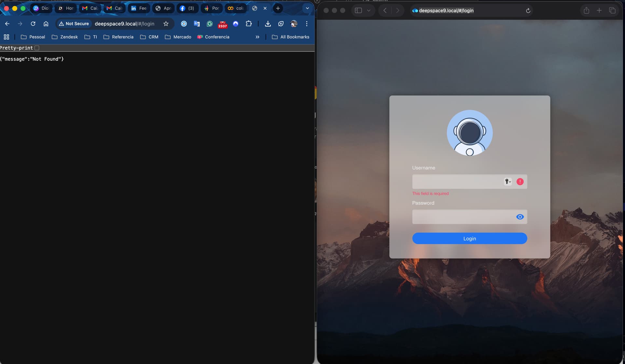Image resolution: width=625 pixels, height=364 pixels.
Task: Click the Chrome home icon
Action: tap(46, 24)
